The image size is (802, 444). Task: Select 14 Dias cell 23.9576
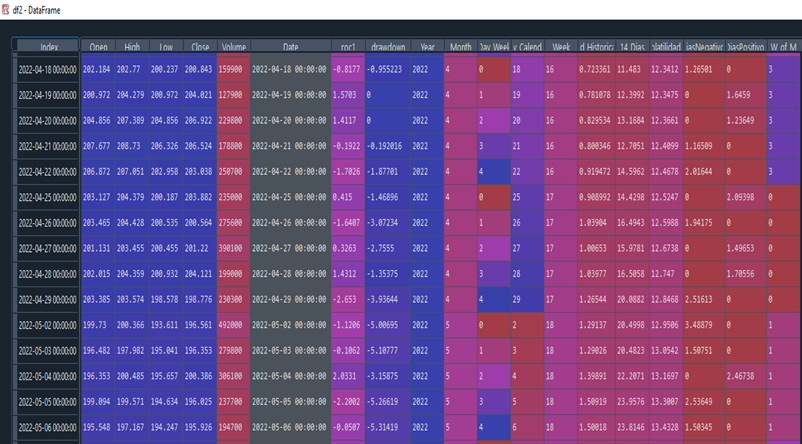633,402
